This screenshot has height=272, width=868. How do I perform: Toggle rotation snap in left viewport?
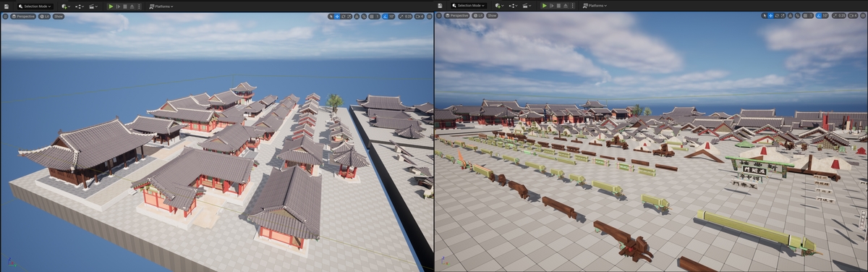[x=386, y=17]
